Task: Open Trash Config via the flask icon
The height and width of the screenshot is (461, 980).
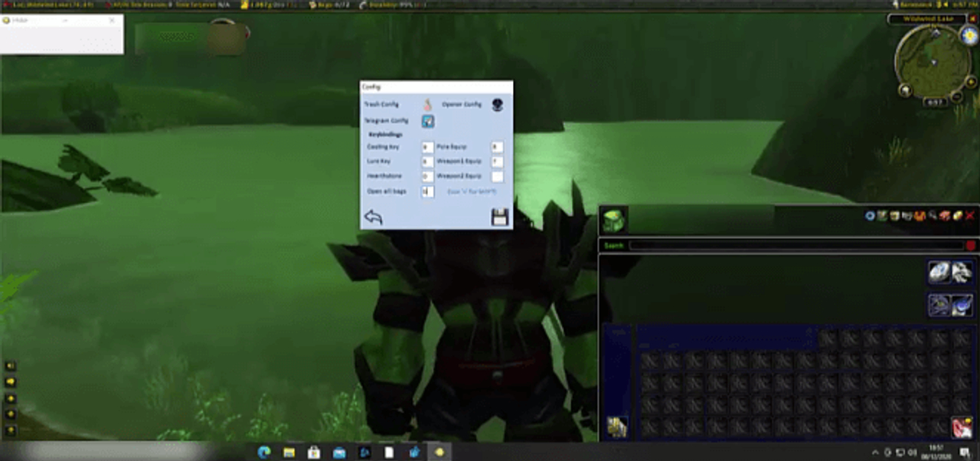Action: coord(427,104)
